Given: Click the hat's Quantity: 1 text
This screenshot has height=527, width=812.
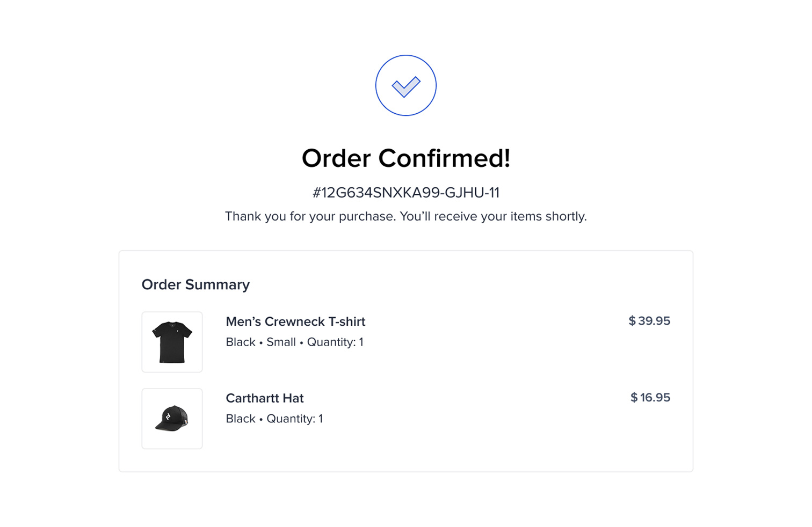Looking at the screenshot, I should pyautogui.click(x=295, y=419).
